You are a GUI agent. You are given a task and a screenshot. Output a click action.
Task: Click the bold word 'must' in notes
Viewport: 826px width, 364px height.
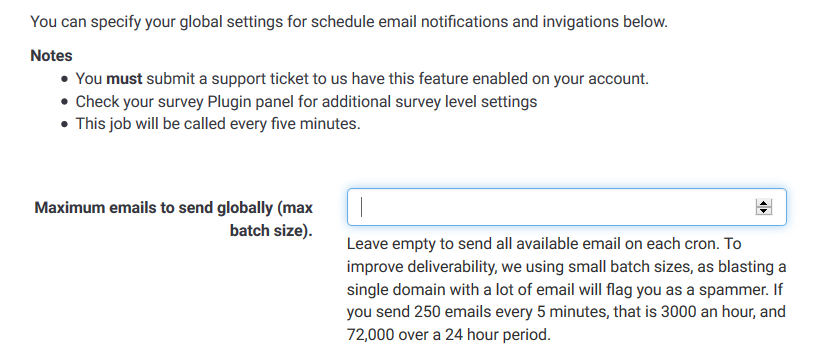click(124, 79)
